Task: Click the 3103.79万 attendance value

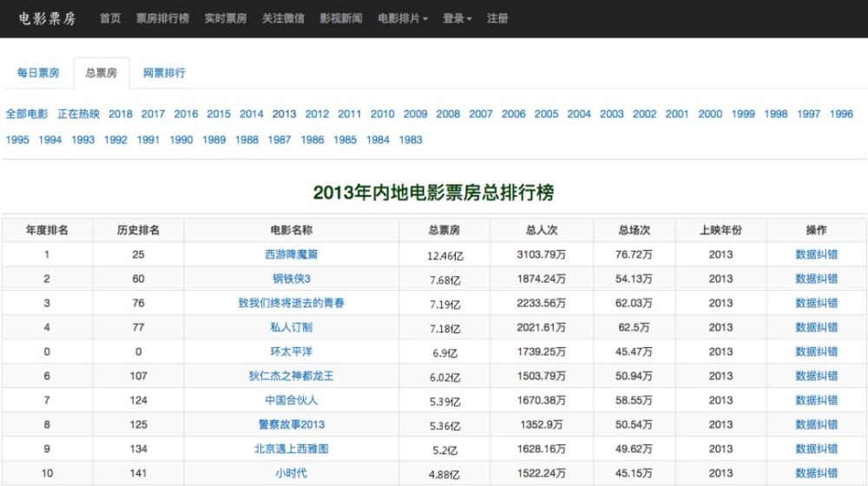Action: [542, 254]
